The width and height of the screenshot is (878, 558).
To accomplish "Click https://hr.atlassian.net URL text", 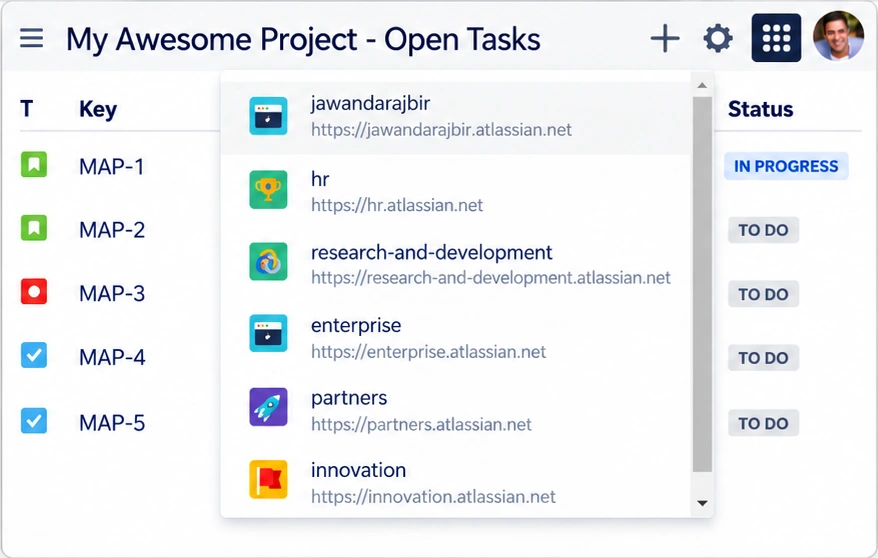I will pos(396,205).
